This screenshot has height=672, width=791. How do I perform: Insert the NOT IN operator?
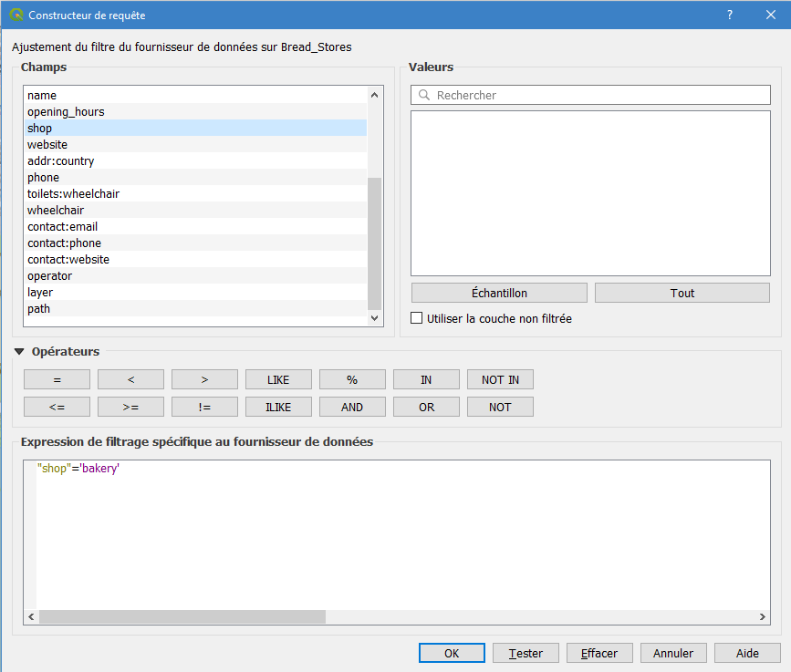500,379
